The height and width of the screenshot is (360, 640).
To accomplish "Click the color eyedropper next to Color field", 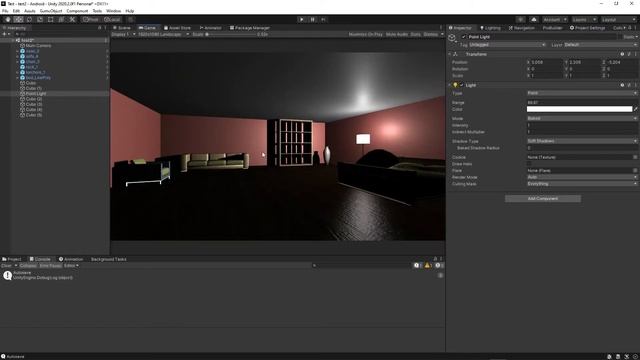I will pos(636,109).
